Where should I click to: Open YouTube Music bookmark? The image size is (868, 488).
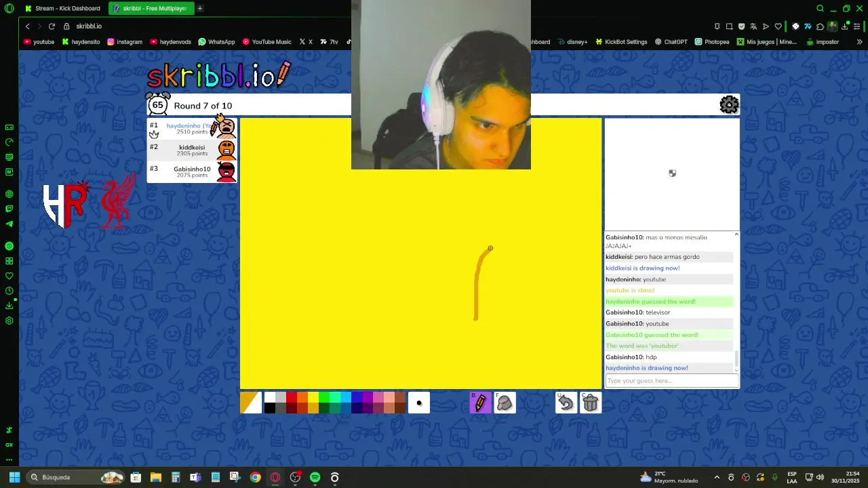[267, 42]
